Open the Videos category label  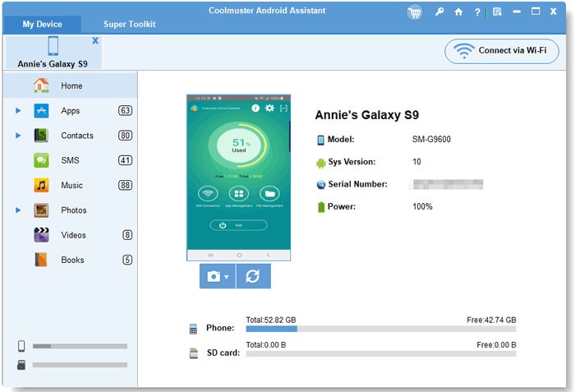(73, 235)
